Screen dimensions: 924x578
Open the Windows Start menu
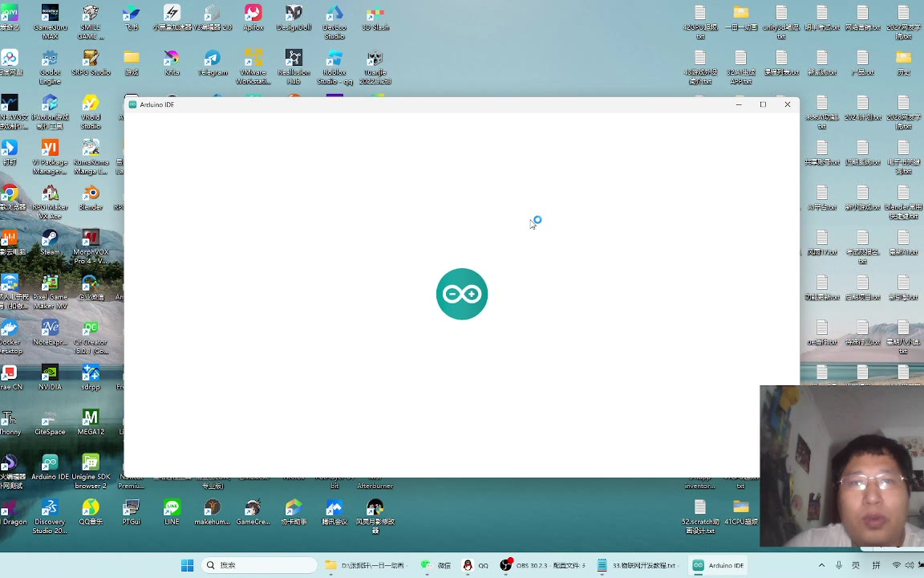188,565
